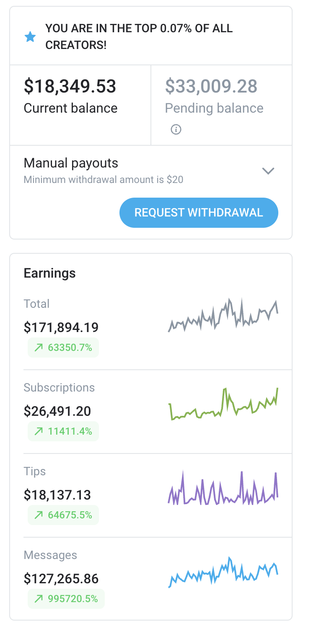Click the blue star achievement icon
The image size is (311, 644).
pyautogui.click(x=30, y=37)
